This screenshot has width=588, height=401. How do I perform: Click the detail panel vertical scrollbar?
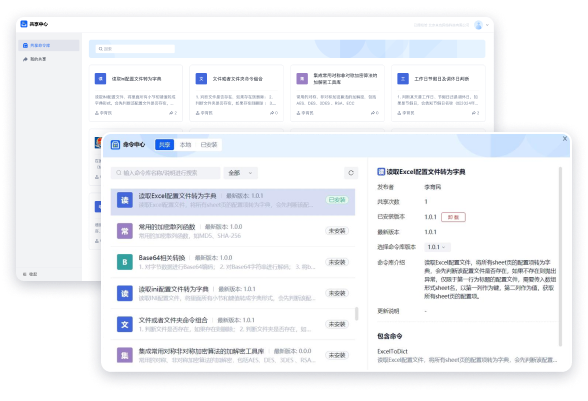[560, 257]
